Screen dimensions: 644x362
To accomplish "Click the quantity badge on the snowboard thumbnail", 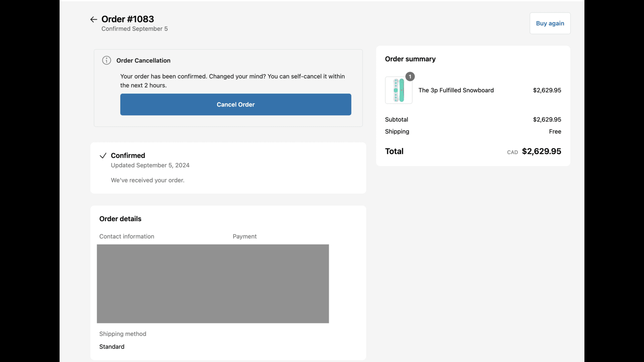I will (410, 76).
